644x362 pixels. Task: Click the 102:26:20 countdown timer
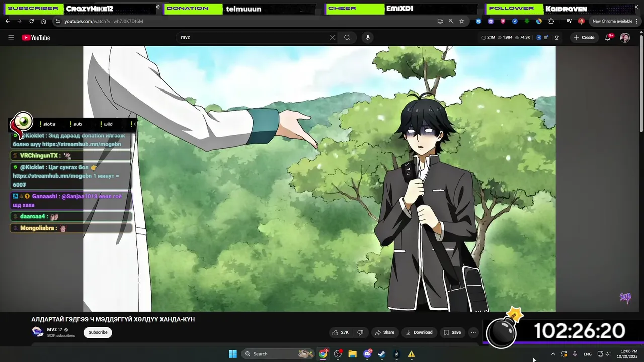pyautogui.click(x=579, y=331)
